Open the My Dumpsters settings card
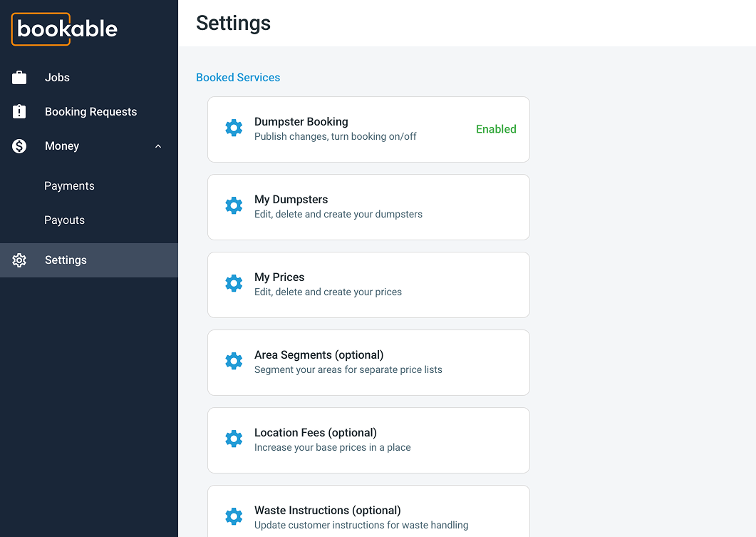Viewport: 756px width, 537px height. tap(368, 207)
